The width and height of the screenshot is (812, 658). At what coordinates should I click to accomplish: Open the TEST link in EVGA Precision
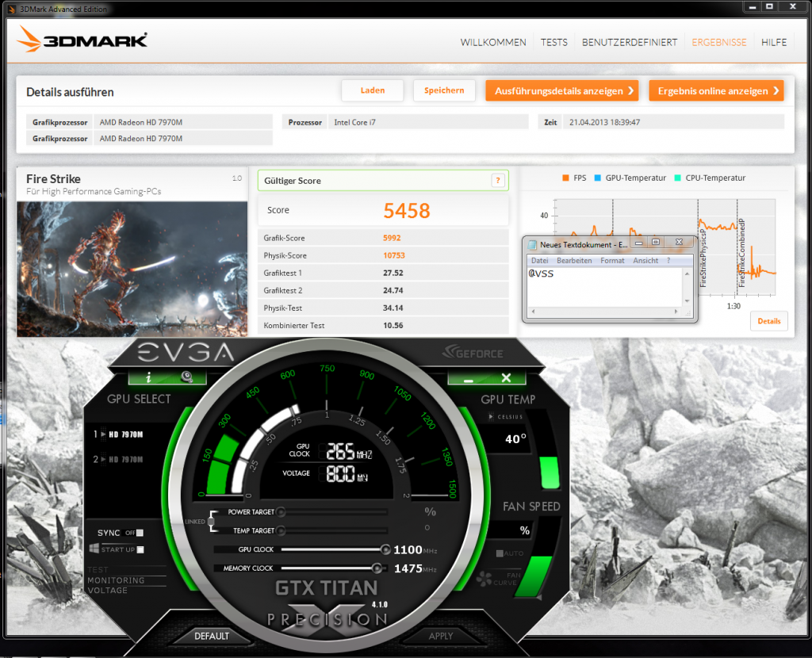pos(98,570)
